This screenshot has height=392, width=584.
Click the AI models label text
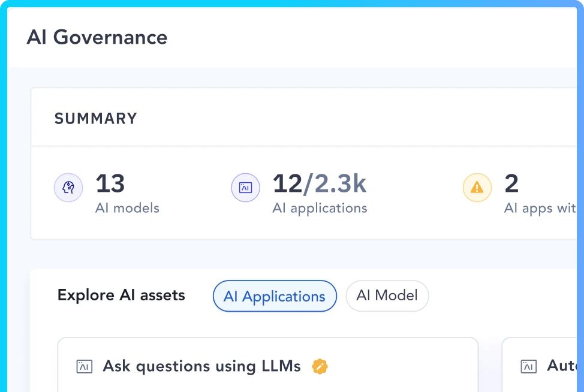point(127,209)
